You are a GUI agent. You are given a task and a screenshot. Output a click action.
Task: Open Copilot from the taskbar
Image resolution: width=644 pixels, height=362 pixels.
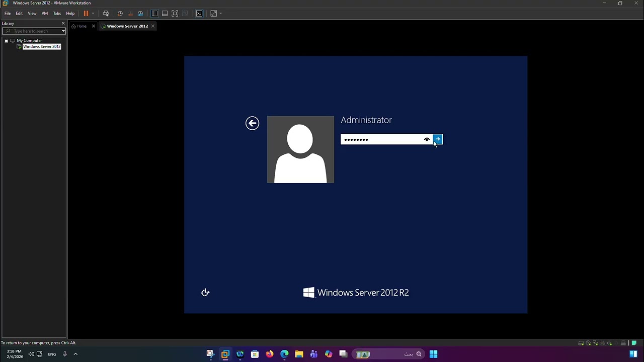(329, 354)
